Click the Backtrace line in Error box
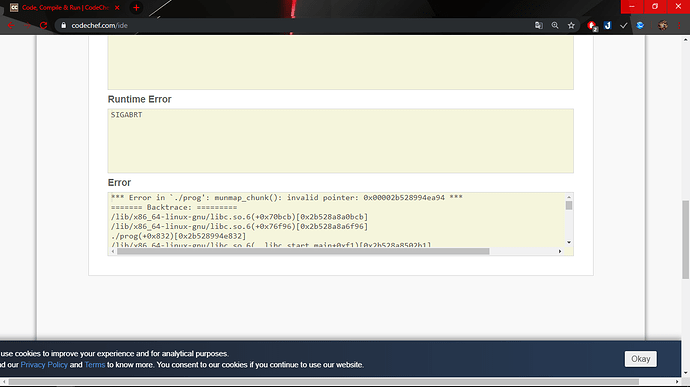Image resolution: width=690 pixels, height=387 pixels. point(174,207)
